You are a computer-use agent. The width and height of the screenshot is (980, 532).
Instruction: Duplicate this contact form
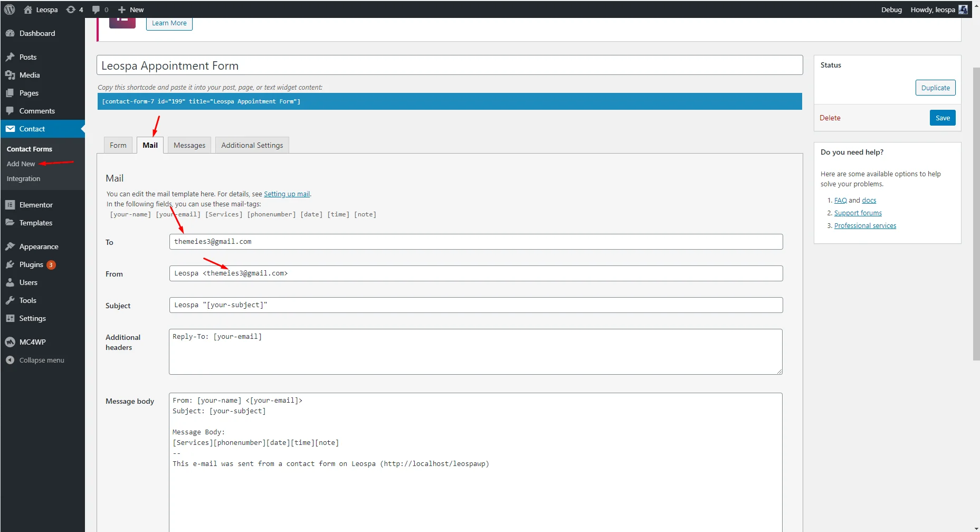tap(935, 88)
